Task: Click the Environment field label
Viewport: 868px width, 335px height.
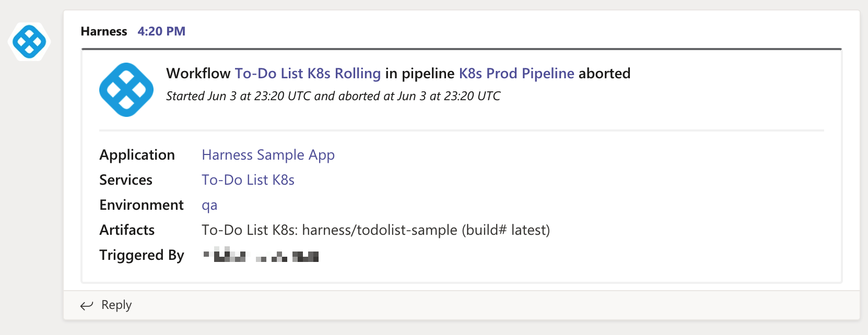Action: pyautogui.click(x=142, y=205)
